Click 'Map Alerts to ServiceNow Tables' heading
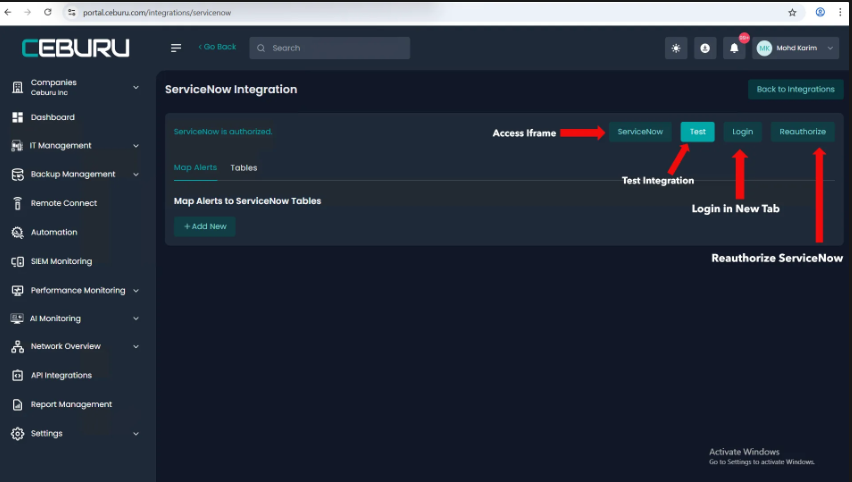852x482 pixels. point(247,201)
